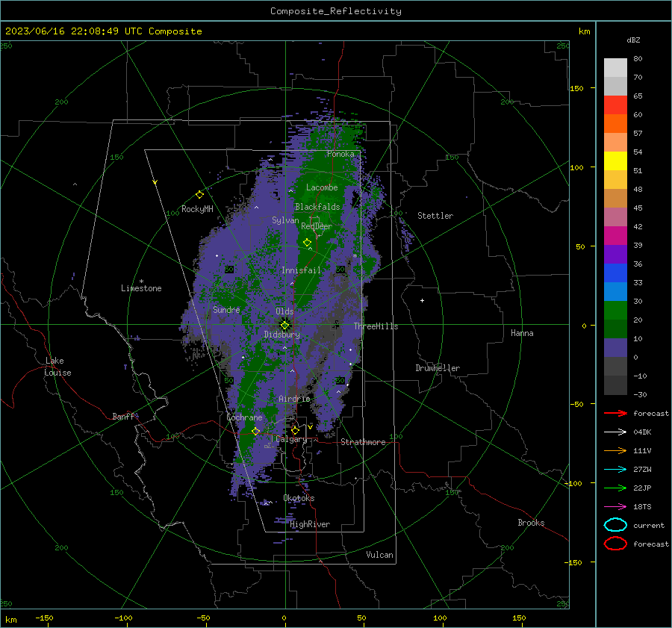Image resolution: width=672 pixels, height=628 pixels.
Task: Click the Calgary label
Action: click(x=291, y=439)
